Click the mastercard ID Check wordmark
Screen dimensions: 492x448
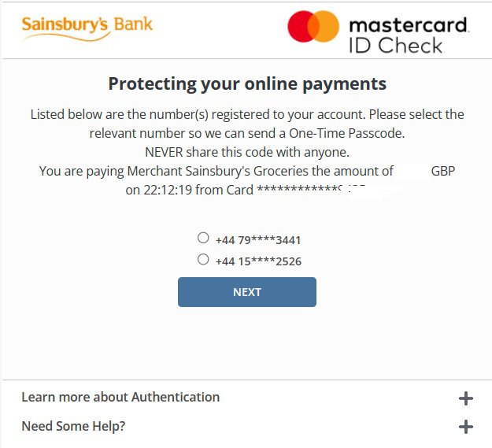click(x=409, y=35)
